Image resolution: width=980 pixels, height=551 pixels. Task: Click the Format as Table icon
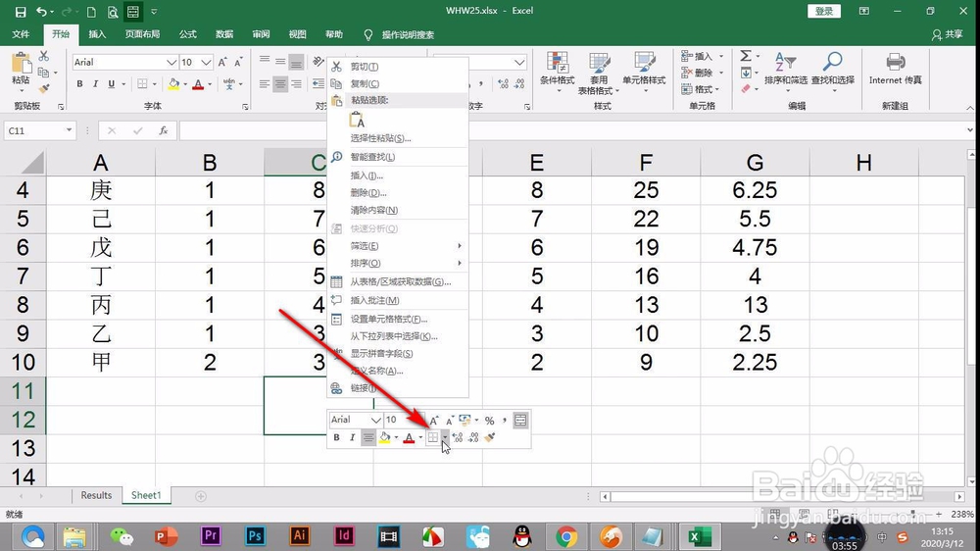(x=599, y=63)
